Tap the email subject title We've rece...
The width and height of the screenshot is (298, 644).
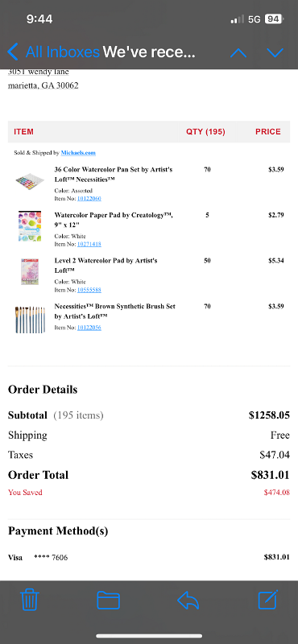click(x=149, y=52)
